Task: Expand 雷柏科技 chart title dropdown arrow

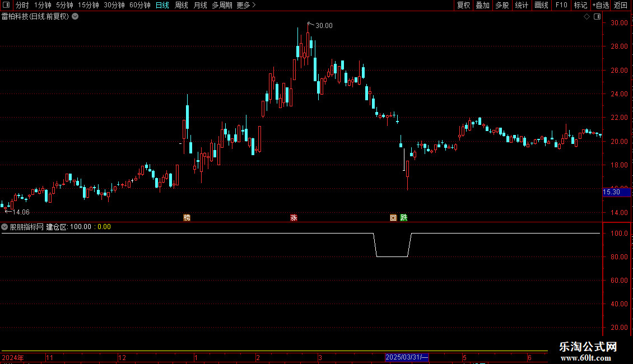Action: (x=75, y=17)
